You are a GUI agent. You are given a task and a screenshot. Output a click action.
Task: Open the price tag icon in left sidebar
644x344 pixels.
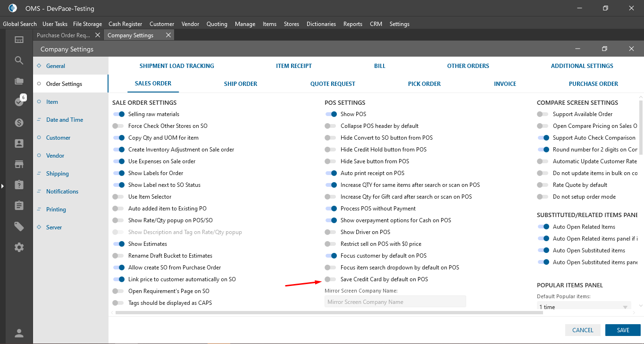[x=19, y=227]
